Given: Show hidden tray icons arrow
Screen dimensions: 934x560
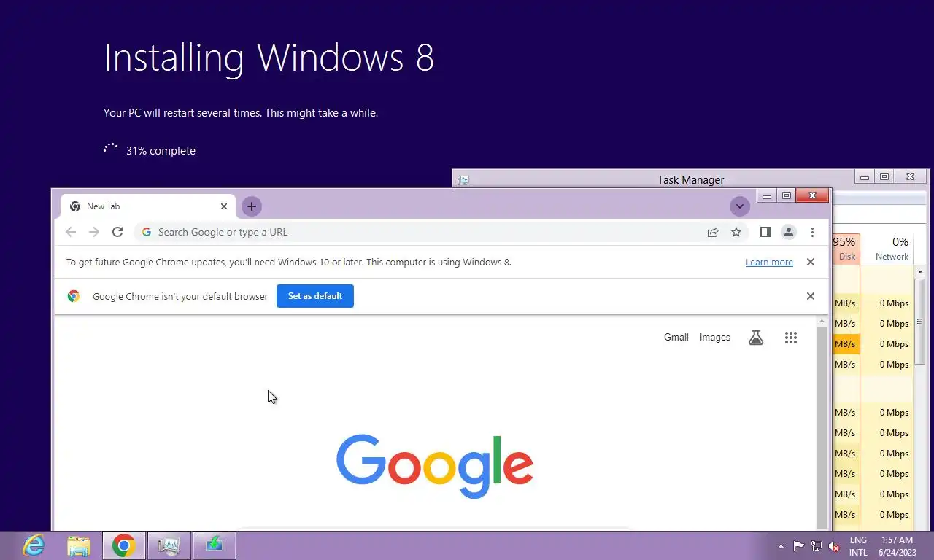Looking at the screenshot, I should [781, 546].
